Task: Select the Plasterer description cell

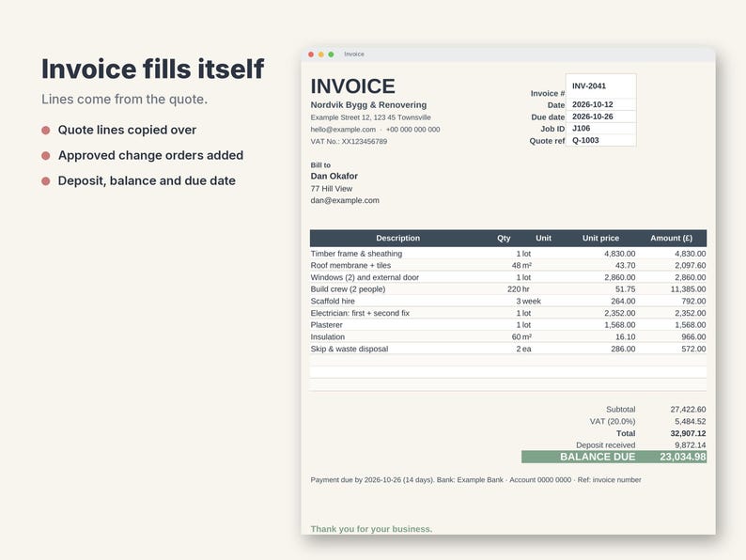Action: pos(326,325)
